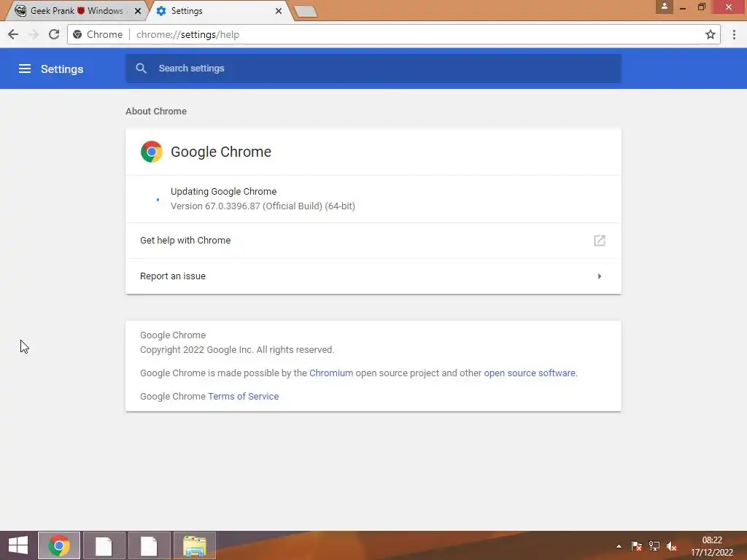Click the gear icon on the Settings tab
747x560 pixels.
[161, 10]
